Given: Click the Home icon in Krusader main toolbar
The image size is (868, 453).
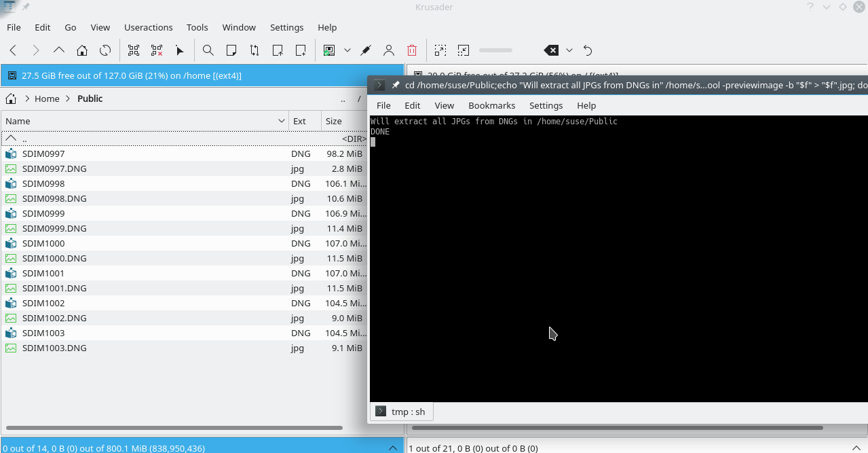Looking at the screenshot, I should click(82, 50).
